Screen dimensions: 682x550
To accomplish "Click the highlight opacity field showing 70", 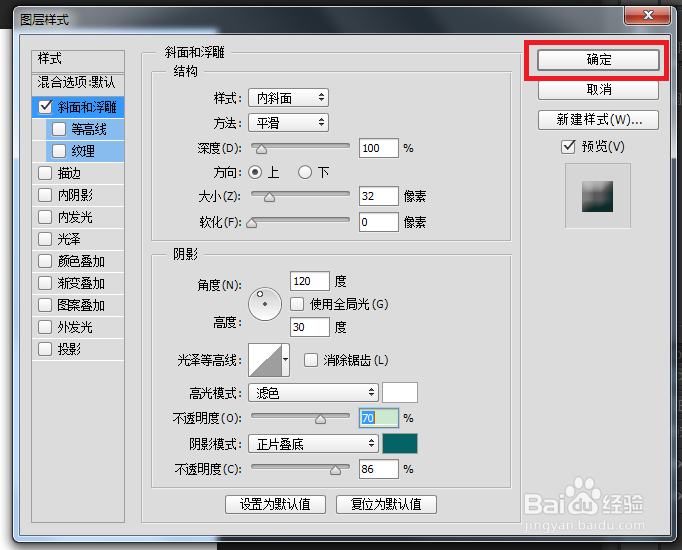I will coord(379,418).
